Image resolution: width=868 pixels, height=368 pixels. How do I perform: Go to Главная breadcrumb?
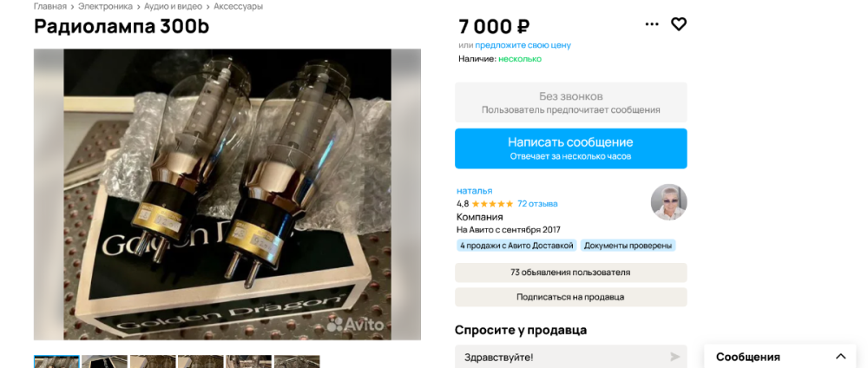[50, 7]
